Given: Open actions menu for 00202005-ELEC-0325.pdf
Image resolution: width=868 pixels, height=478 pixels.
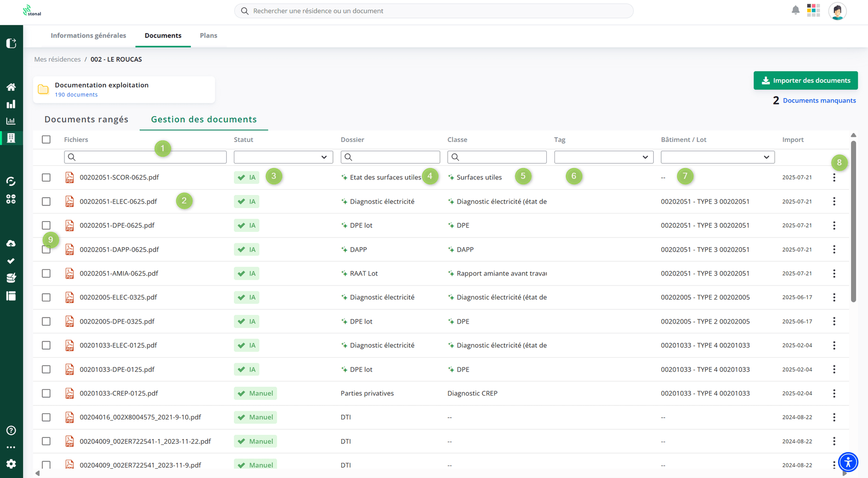Looking at the screenshot, I should [x=834, y=297].
